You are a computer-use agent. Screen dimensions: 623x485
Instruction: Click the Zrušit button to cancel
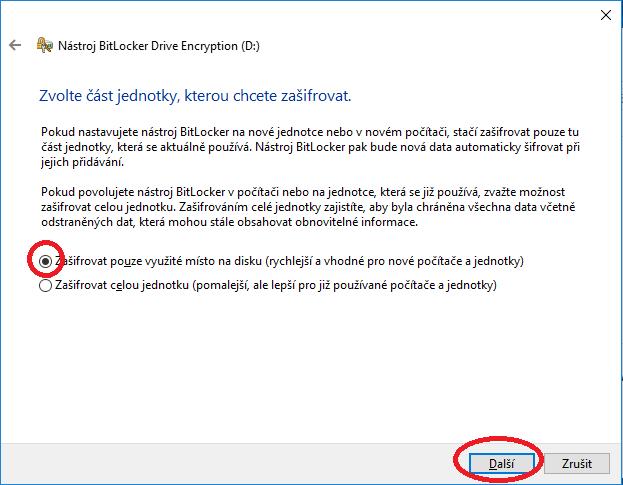click(x=577, y=464)
